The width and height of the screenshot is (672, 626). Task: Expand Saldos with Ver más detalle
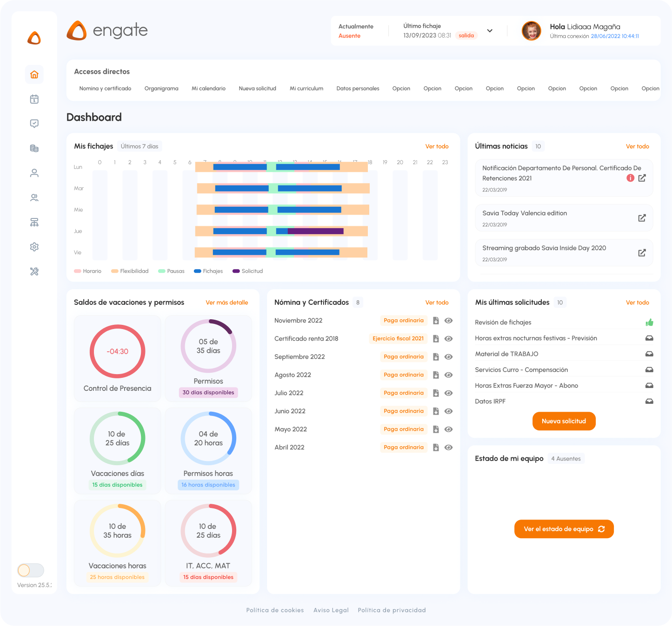pyautogui.click(x=226, y=303)
